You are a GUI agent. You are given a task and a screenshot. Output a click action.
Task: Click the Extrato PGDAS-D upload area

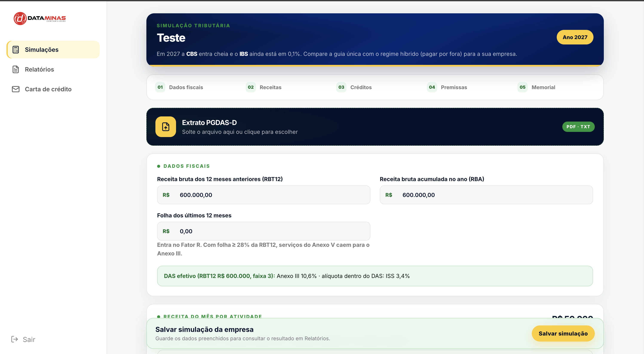tap(375, 127)
